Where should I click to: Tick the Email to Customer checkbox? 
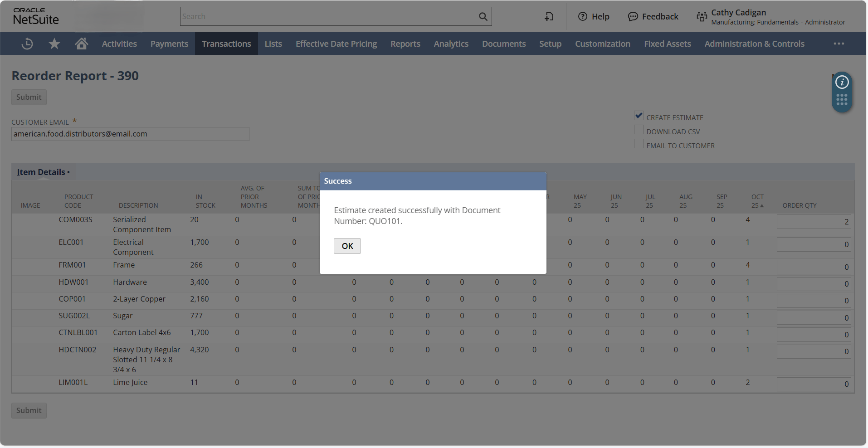click(639, 144)
